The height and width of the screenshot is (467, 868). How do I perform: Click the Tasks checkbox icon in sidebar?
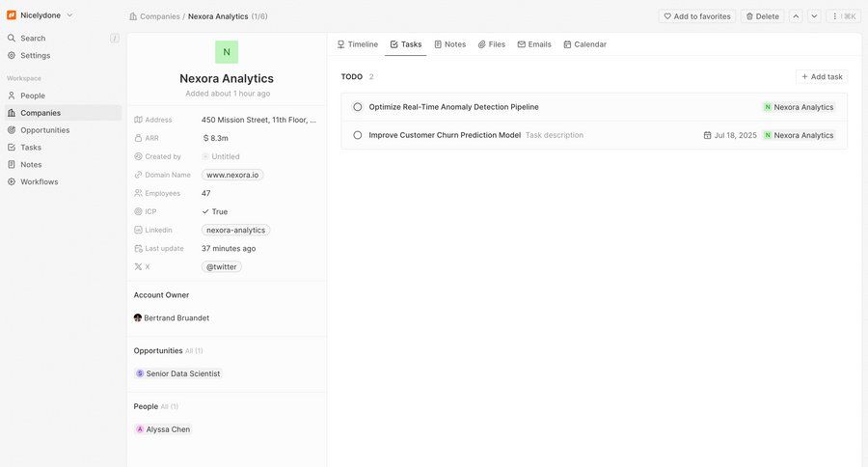tap(11, 147)
